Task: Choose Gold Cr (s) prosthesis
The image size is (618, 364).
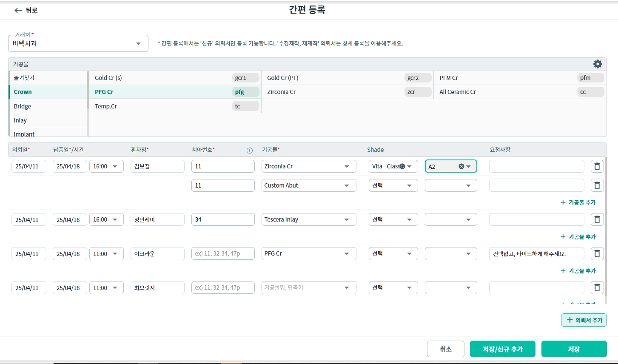Action: coord(175,78)
